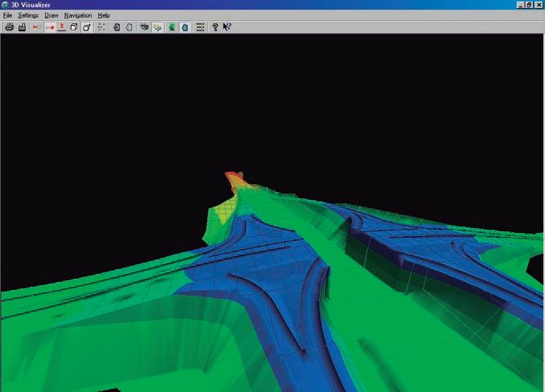Click the light blue outline shape icon
545x392 pixels.
pos(129,27)
